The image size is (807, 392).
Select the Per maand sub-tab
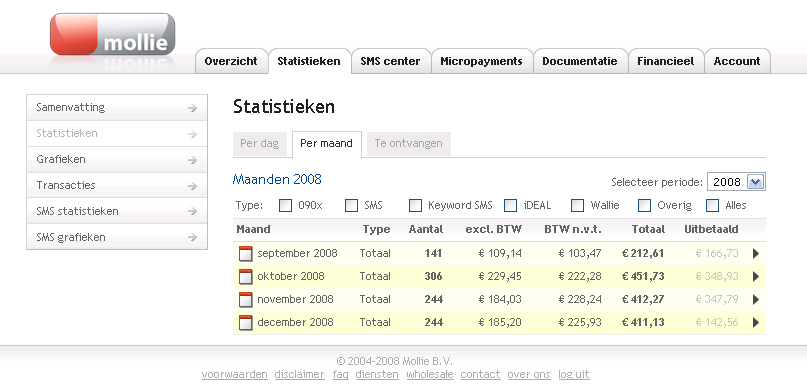326,144
